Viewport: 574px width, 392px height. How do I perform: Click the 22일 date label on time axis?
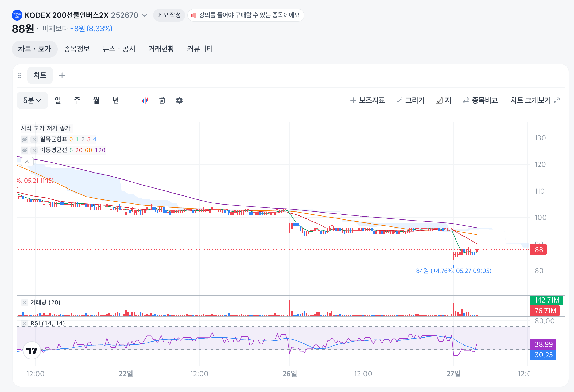(126, 374)
